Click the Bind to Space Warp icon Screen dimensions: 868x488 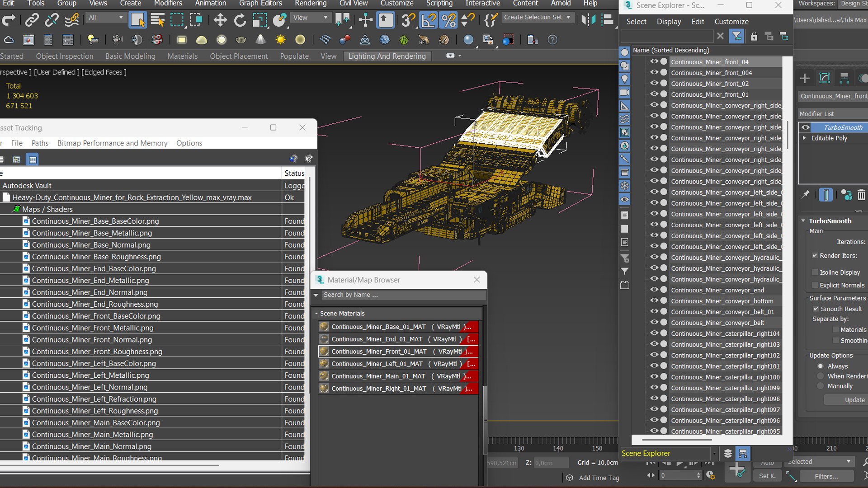point(71,20)
